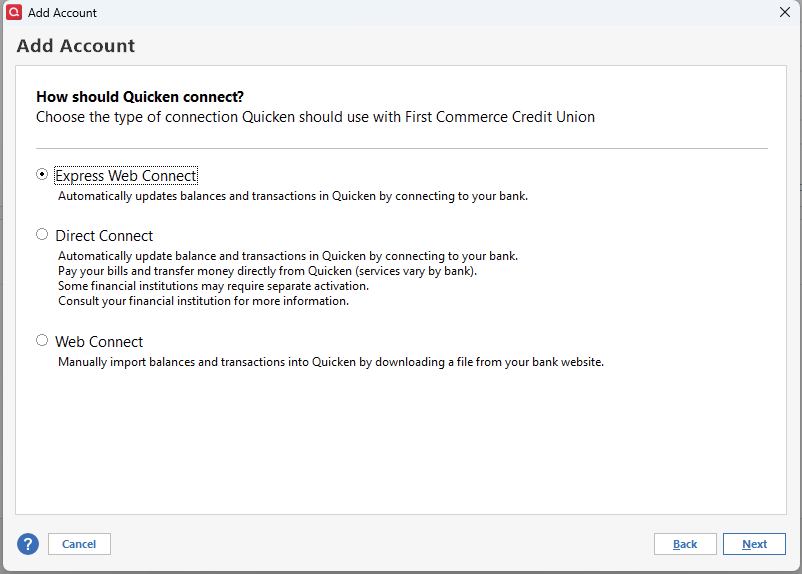Click the Quicken logo in title bar

tap(14, 12)
